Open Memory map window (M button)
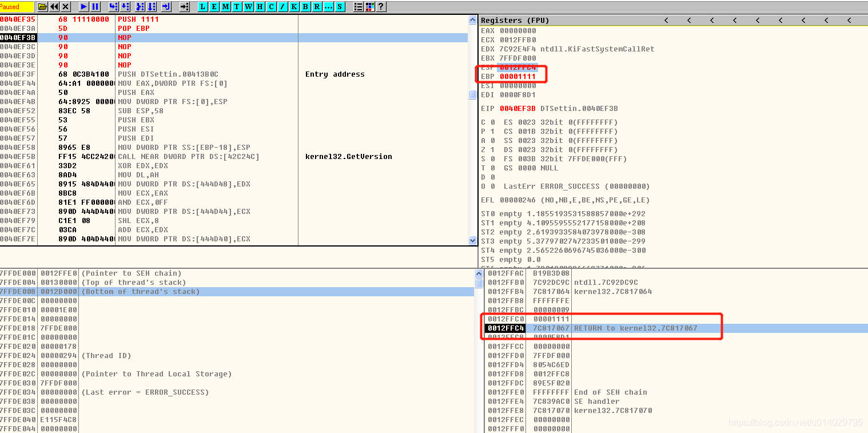The image size is (868, 433). click(225, 7)
